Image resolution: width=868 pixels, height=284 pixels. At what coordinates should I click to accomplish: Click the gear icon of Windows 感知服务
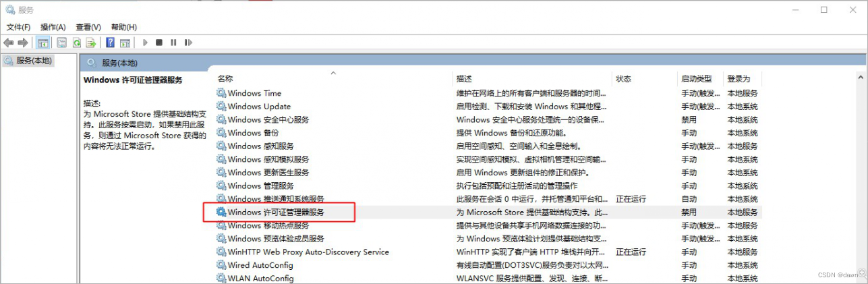[221, 146]
